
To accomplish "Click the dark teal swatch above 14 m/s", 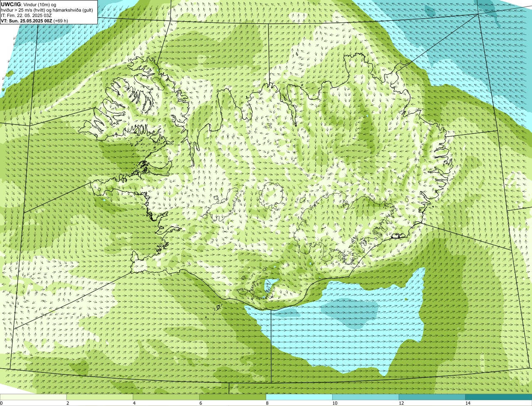I will tap(498, 397).
